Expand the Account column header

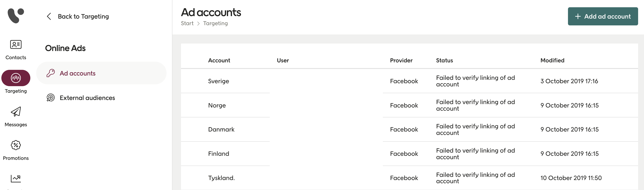219,60
